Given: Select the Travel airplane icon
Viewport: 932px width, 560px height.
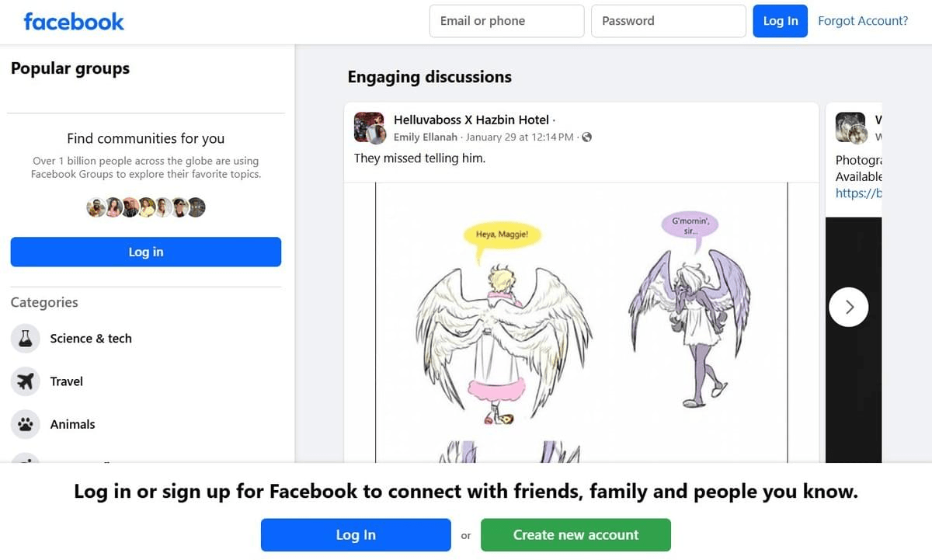Looking at the screenshot, I should 26,381.
